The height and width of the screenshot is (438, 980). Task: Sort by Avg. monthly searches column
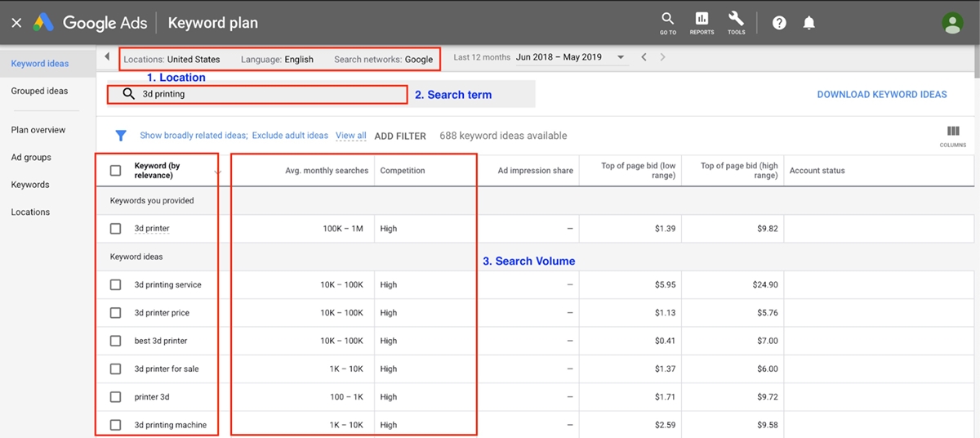[x=327, y=171]
